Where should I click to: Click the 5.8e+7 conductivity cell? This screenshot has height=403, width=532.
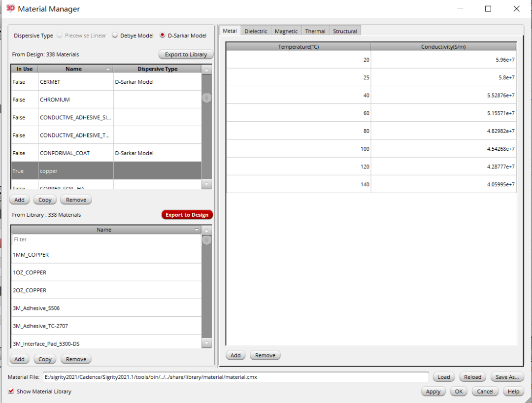coord(443,77)
